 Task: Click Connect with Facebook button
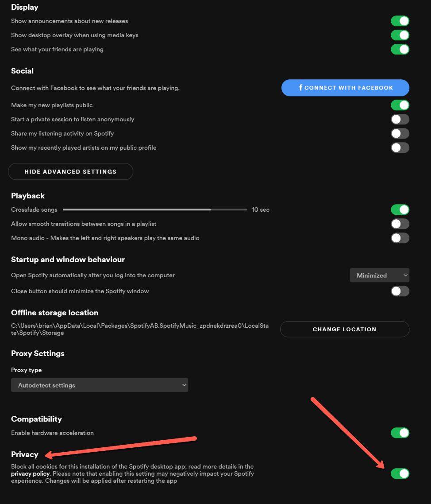coord(345,88)
